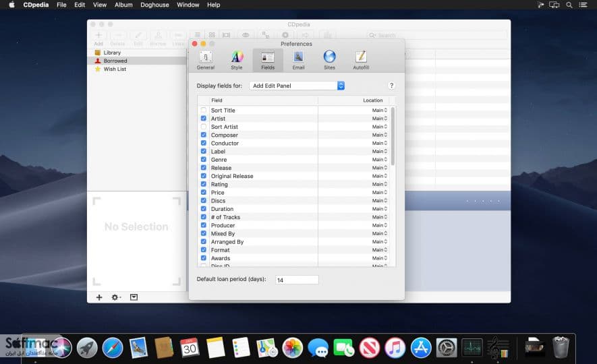This screenshot has width=597, height=364.
Task: Click the help question mark button
Action: 391,86
